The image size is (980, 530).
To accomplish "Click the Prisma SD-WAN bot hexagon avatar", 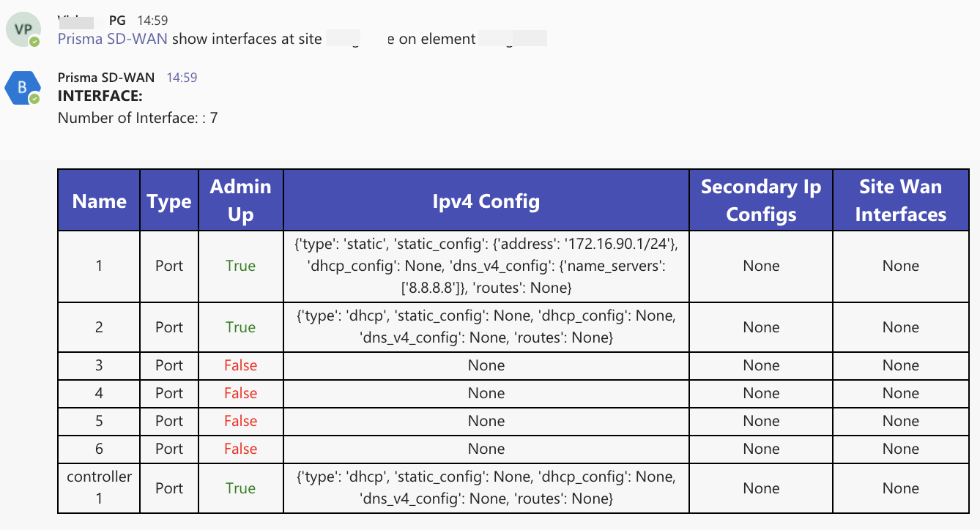I will click(21, 88).
